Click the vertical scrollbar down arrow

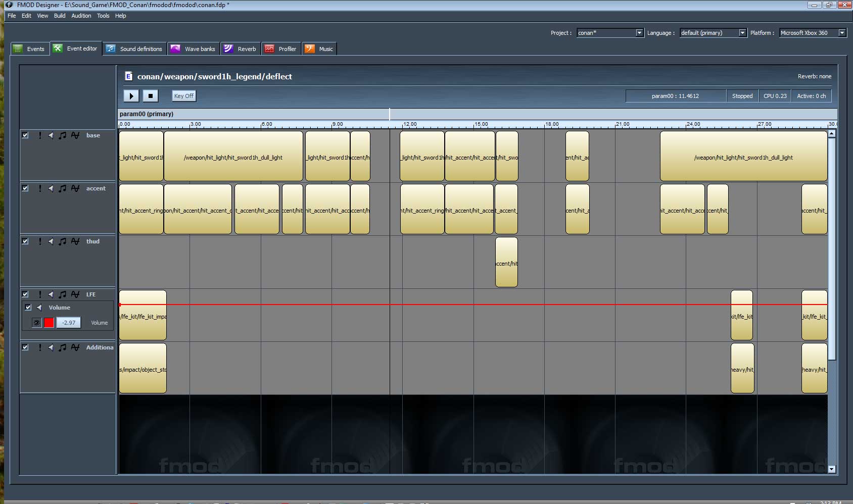832,469
